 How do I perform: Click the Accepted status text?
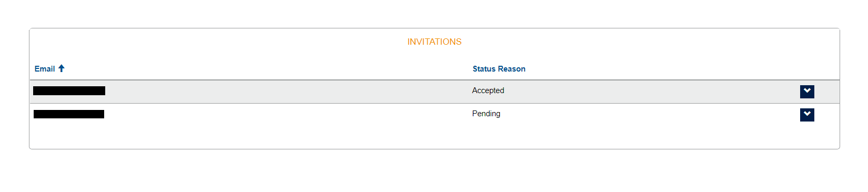click(x=488, y=90)
